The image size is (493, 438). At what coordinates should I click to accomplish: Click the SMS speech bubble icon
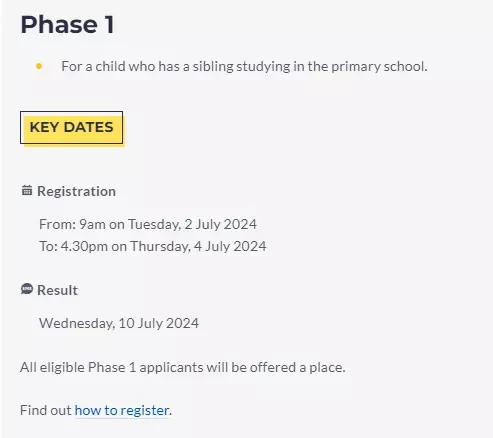27,289
